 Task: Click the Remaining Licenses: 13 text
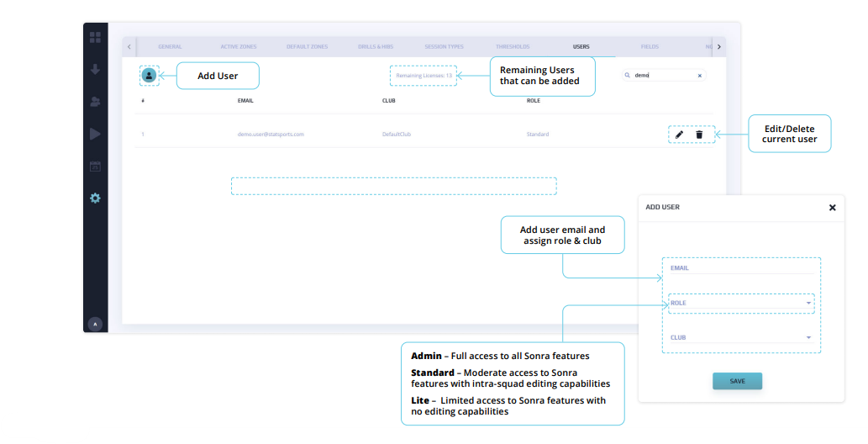(424, 76)
